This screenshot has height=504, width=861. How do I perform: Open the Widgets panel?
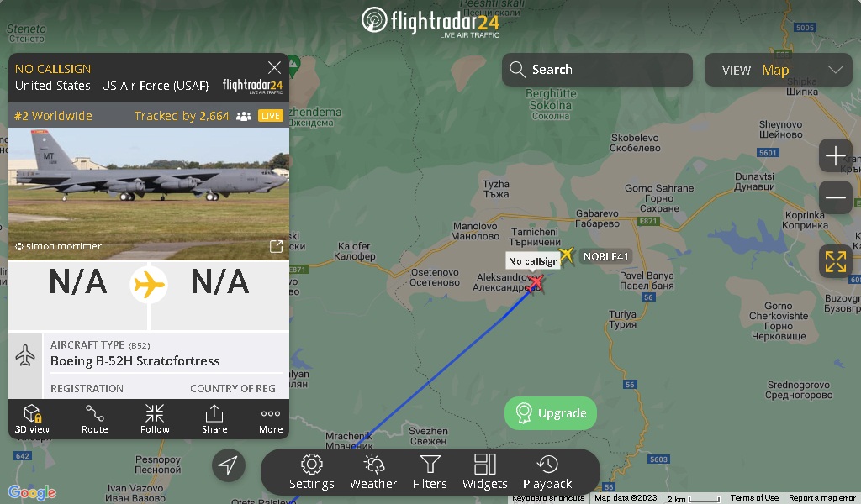[x=485, y=471]
